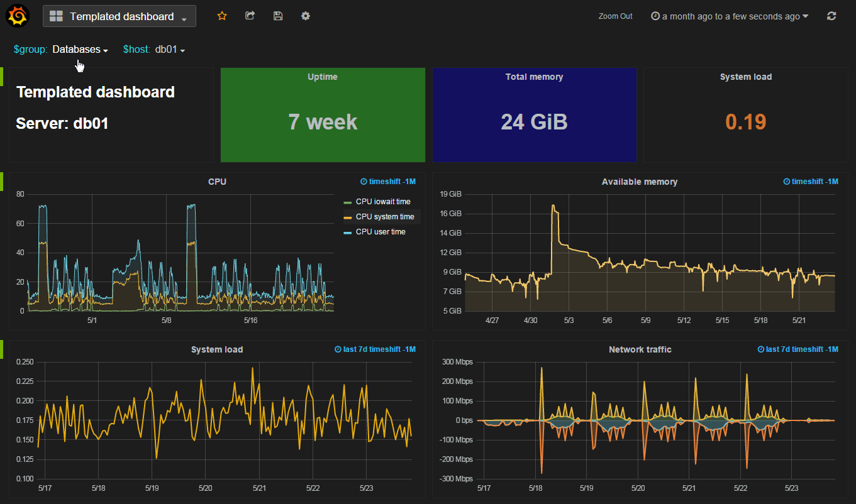Click the Templated dashboard heading in text panel
Image resolution: width=856 pixels, height=504 pixels.
[96, 92]
